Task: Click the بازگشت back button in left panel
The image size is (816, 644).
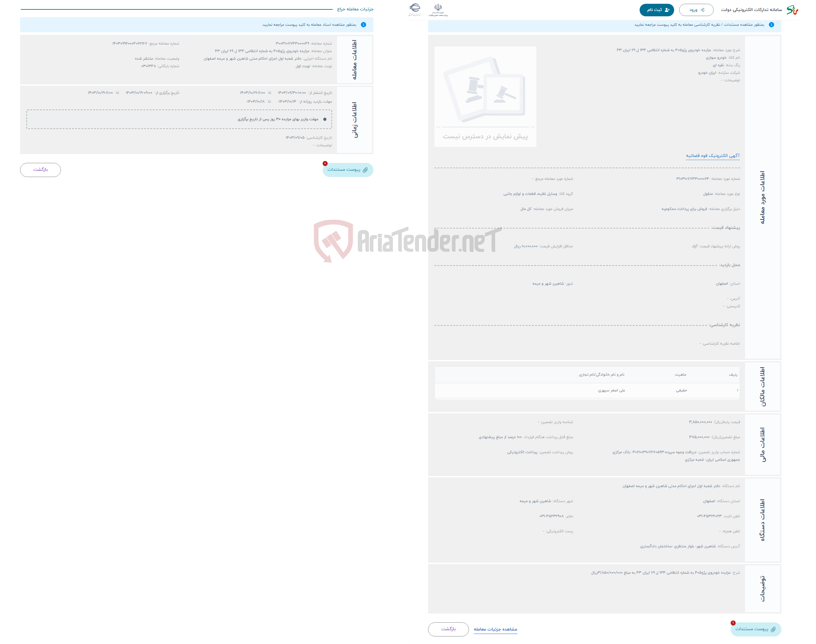Action: [x=41, y=169]
